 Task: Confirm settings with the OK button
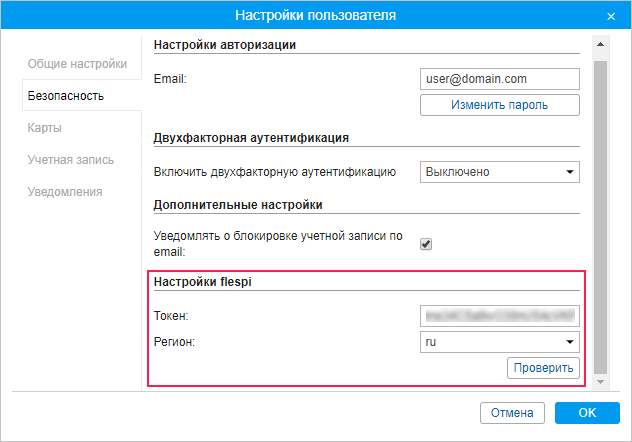tap(587, 412)
